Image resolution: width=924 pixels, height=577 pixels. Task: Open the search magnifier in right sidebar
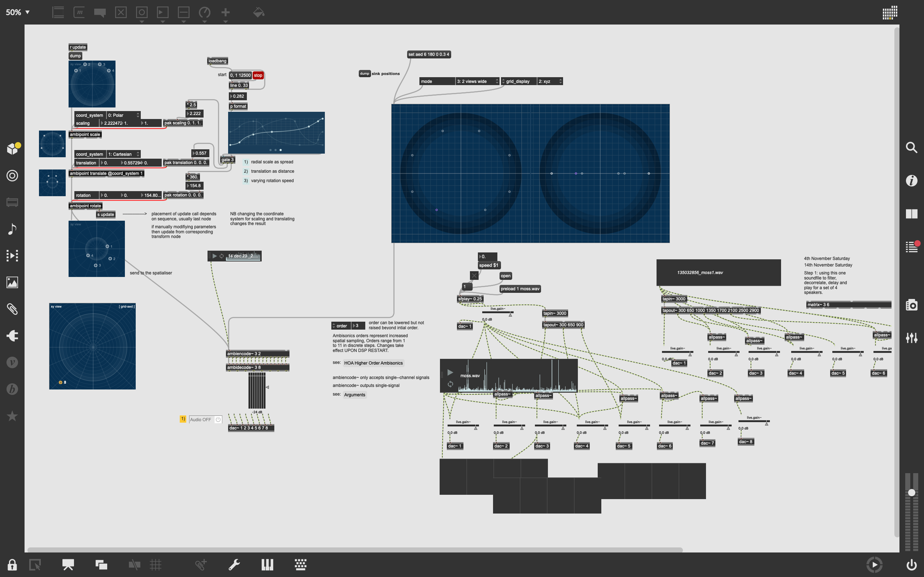point(911,147)
